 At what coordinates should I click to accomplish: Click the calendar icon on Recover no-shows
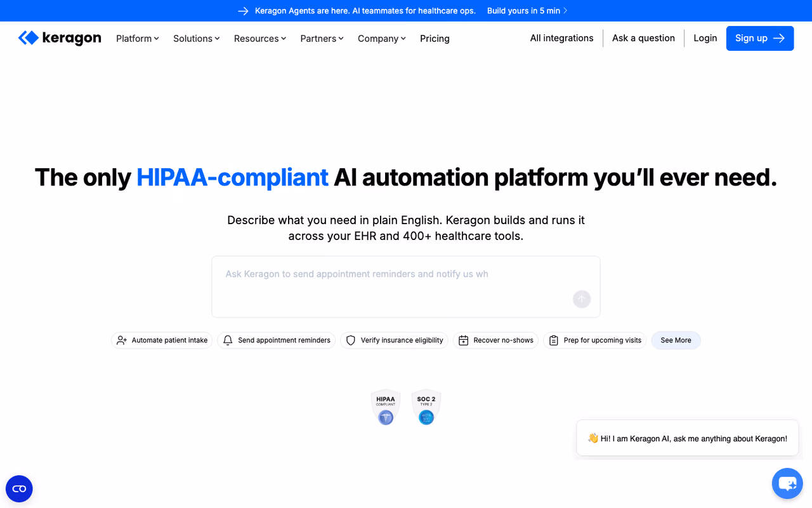464,340
